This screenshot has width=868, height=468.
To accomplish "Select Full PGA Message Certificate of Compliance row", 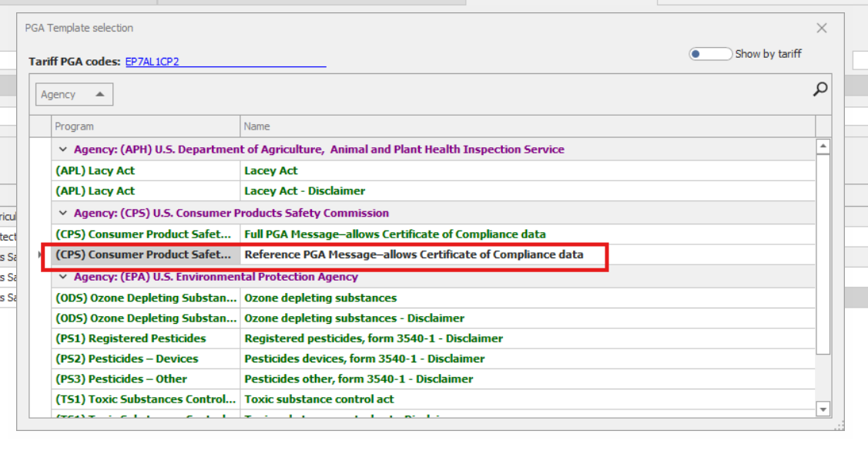I will click(433, 234).
